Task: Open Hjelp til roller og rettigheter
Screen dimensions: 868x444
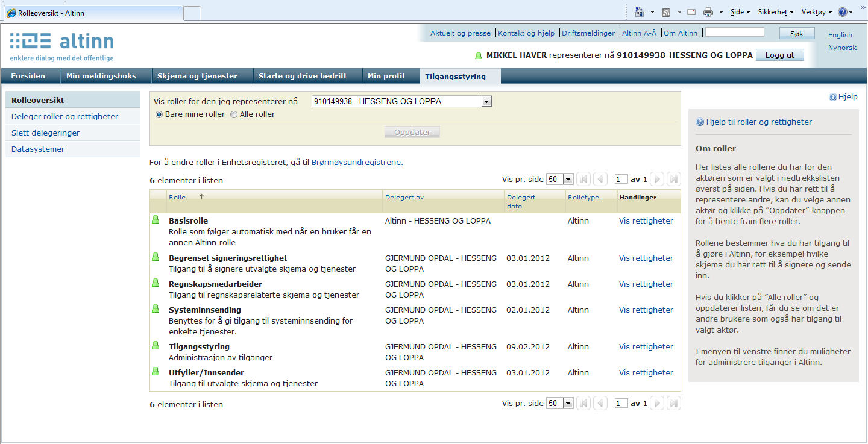Action: coord(759,122)
